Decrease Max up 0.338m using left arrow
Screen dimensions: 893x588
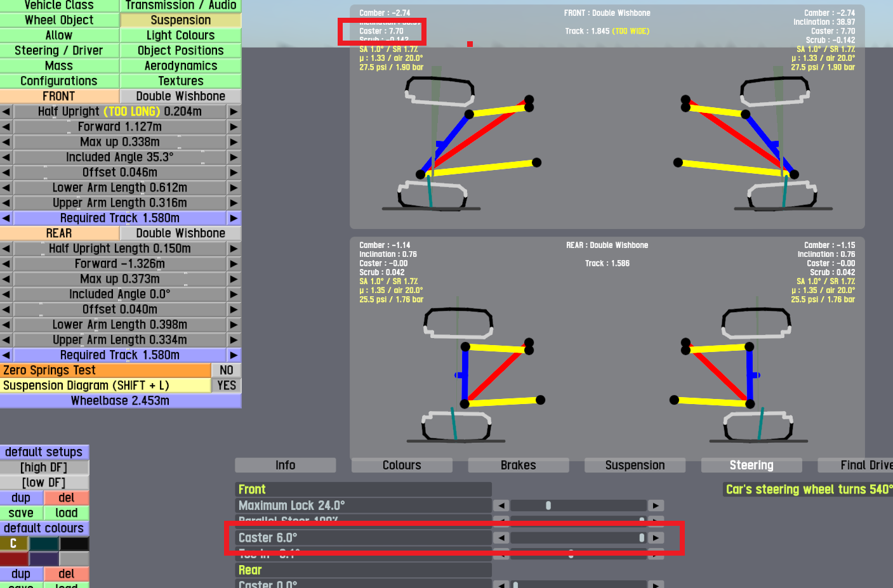click(6, 142)
